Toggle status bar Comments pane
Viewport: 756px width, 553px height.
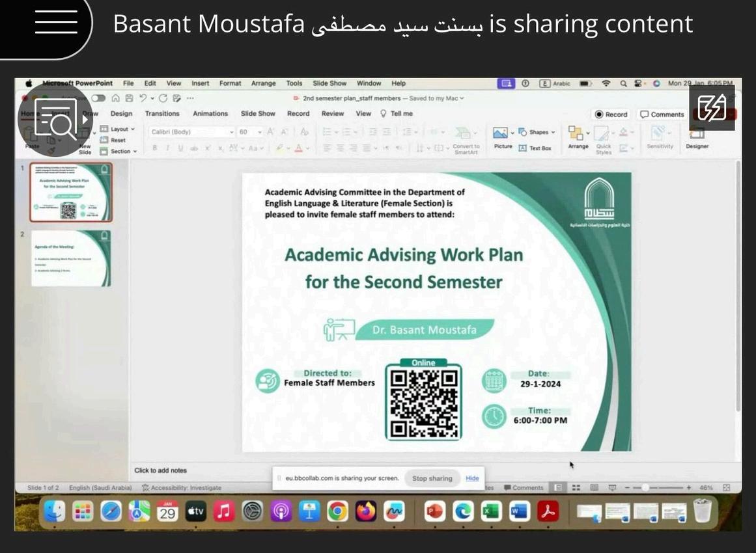tap(524, 487)
